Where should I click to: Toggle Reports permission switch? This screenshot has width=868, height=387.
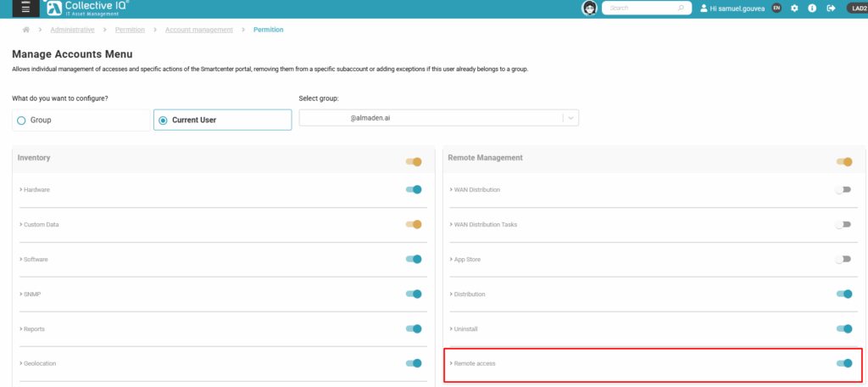click(x=414, y=328)
